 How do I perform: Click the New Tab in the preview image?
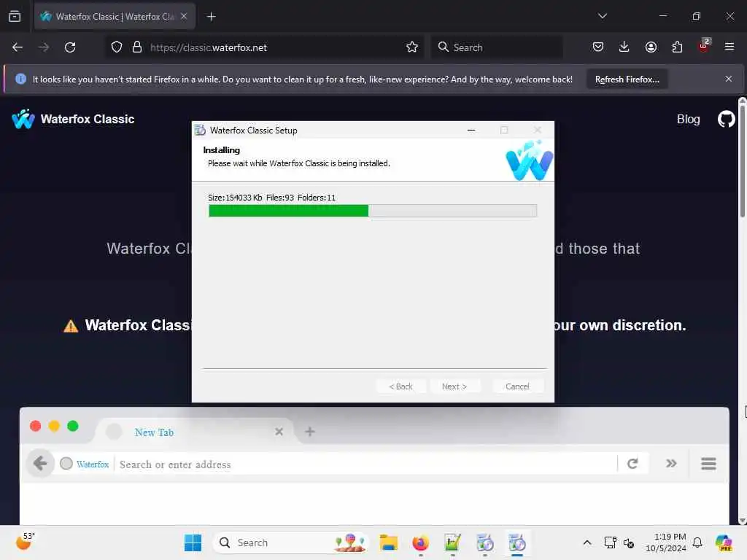click(x=154, y=432)
